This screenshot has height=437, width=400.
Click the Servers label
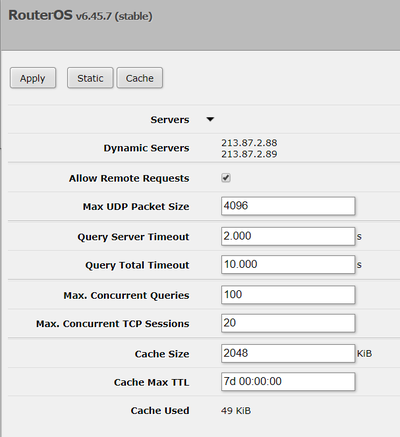170,120
